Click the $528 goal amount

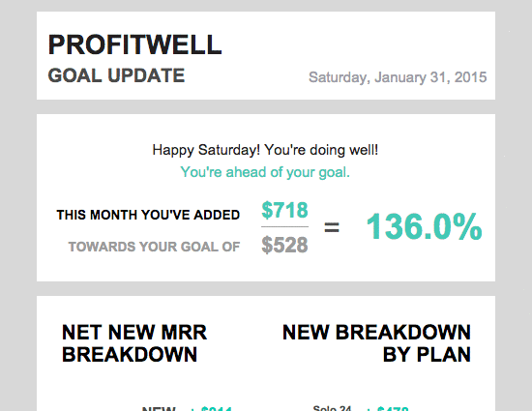(284, 245)
